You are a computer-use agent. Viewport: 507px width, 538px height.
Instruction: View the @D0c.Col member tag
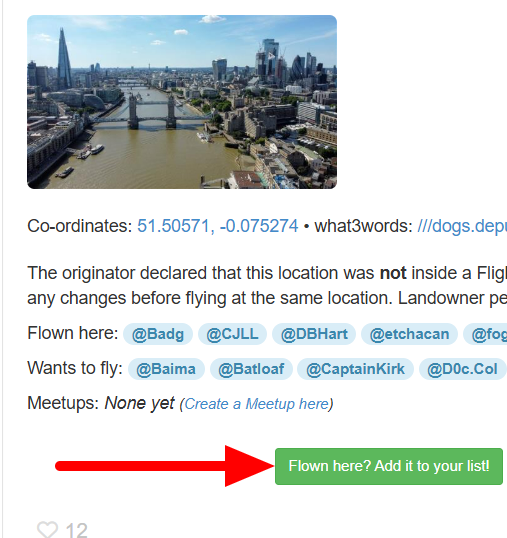coord(462,369)
